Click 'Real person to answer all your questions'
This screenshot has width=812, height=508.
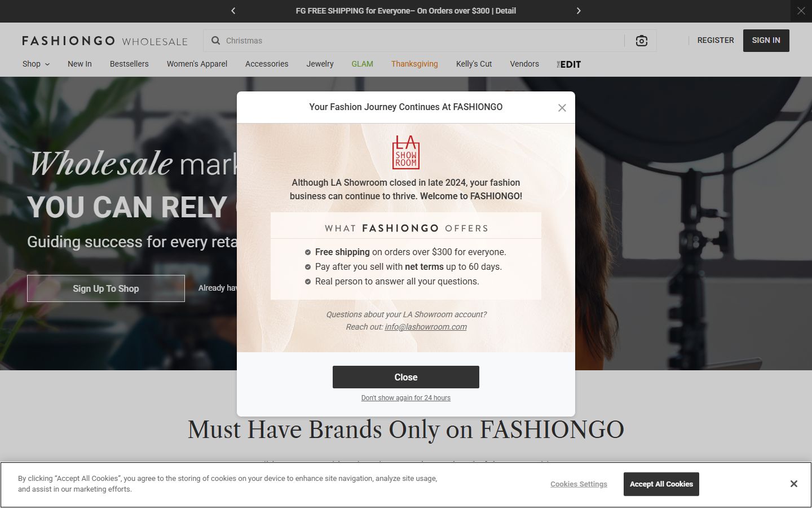397,282
